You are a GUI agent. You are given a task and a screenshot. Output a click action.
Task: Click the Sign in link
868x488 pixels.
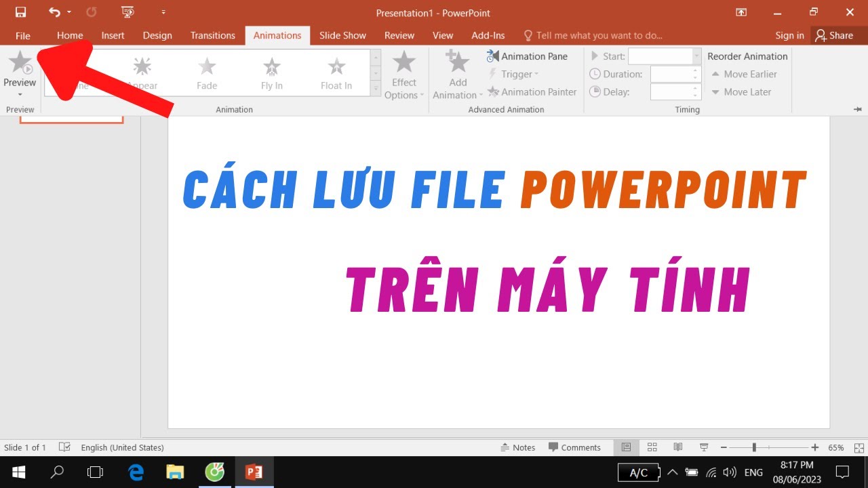click(x=789, y=35)
